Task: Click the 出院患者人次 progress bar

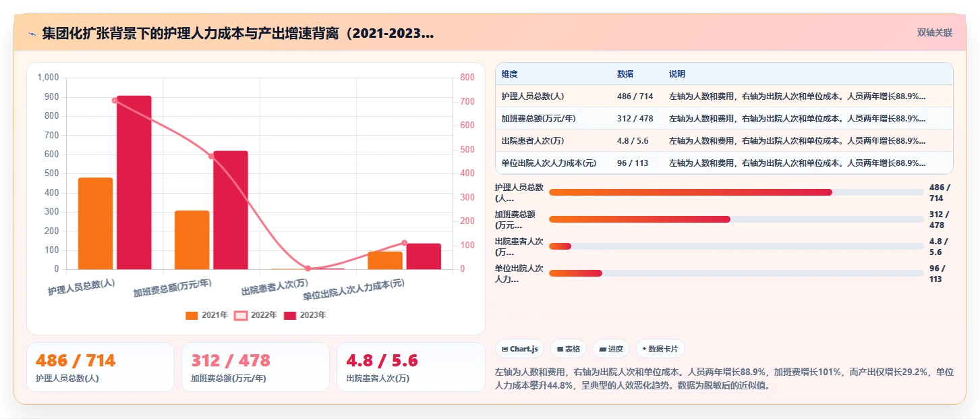Action: point(736,246)
